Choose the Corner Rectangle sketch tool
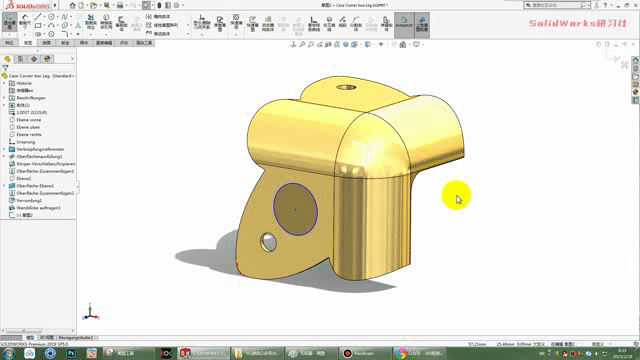 (x=38, y=25)
